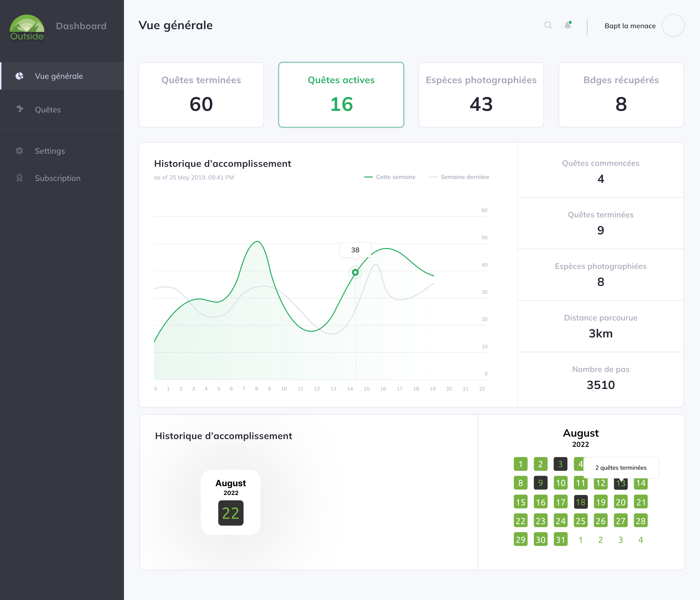
Task: Click the pie chart icon beside Vue générale
Action: 20,76
